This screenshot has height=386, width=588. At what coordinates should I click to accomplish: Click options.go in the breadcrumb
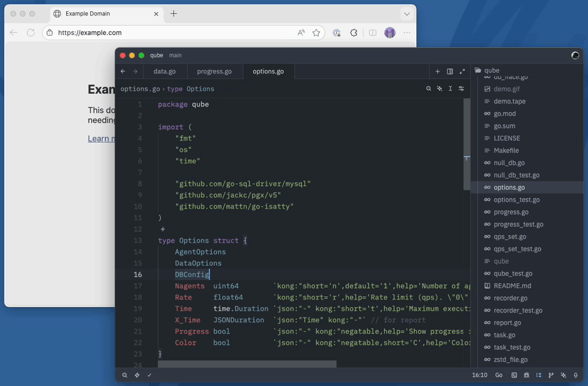[140, 88]
